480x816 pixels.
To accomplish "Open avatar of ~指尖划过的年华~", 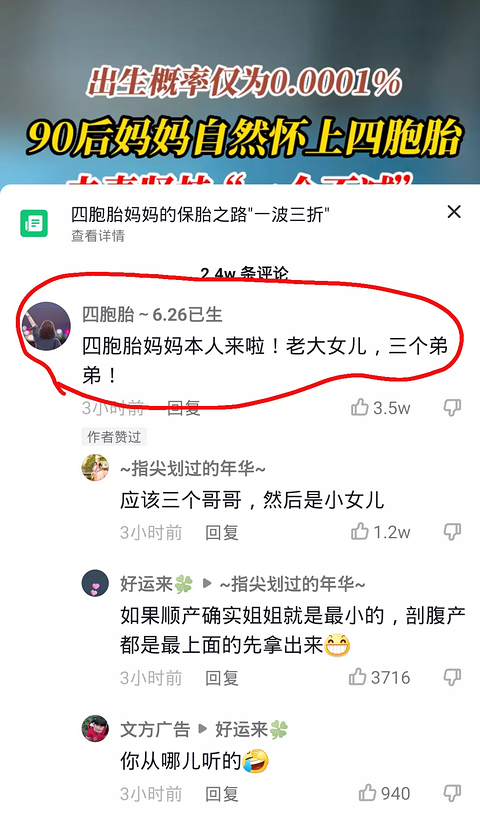I will (x=95, y=467).
